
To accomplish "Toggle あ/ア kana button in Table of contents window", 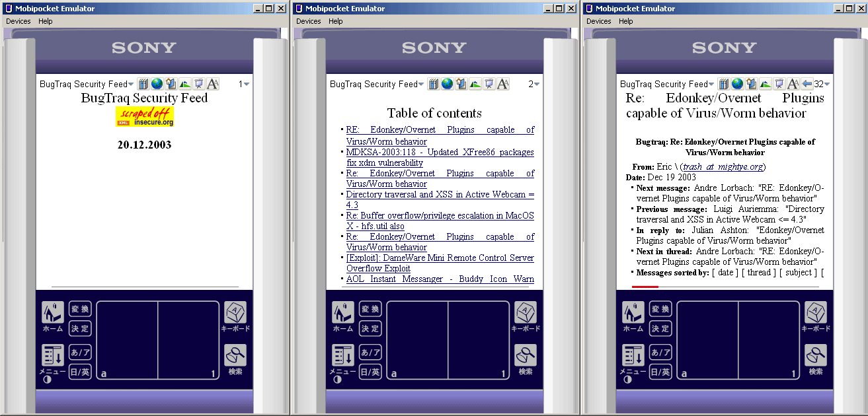I will 370,352.
